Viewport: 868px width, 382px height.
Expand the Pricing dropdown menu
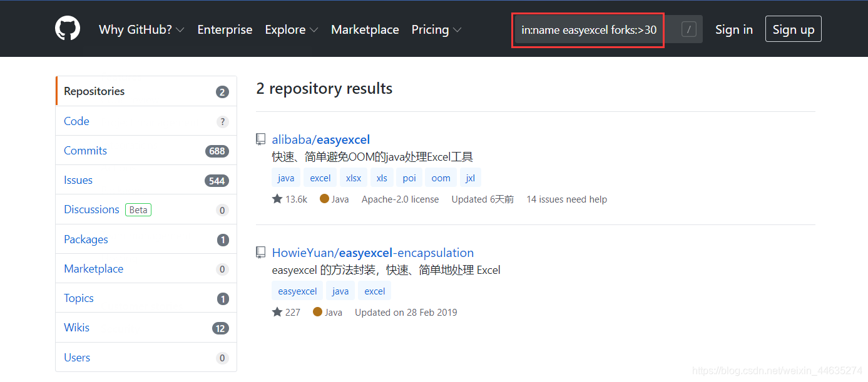click(436, 29)
